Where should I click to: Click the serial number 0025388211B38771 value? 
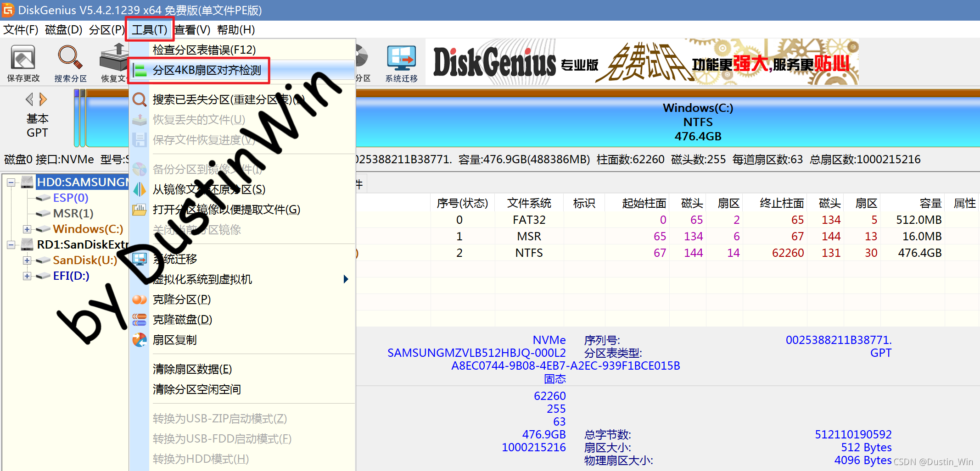point(839,340)
